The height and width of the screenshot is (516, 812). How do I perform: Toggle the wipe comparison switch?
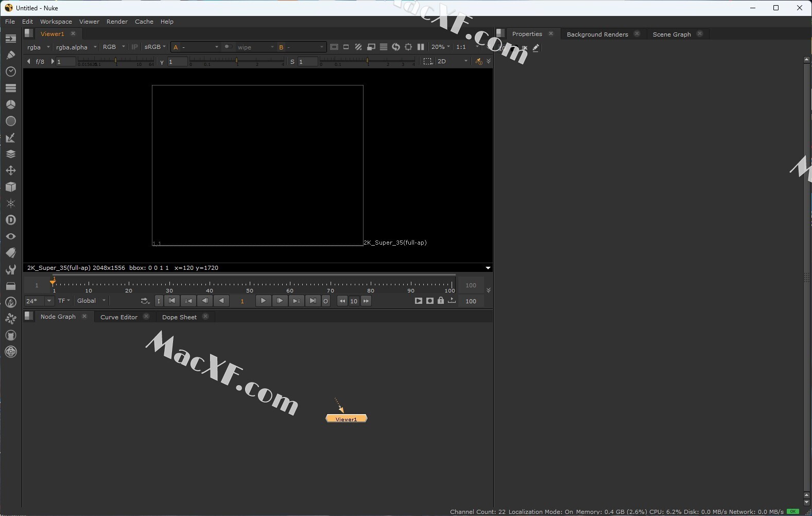tap(228, 47)
